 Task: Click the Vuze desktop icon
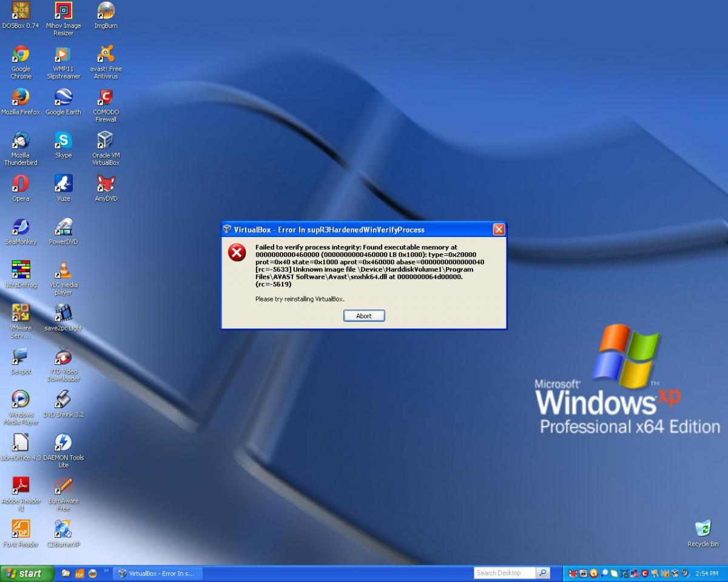coord(63,188)
